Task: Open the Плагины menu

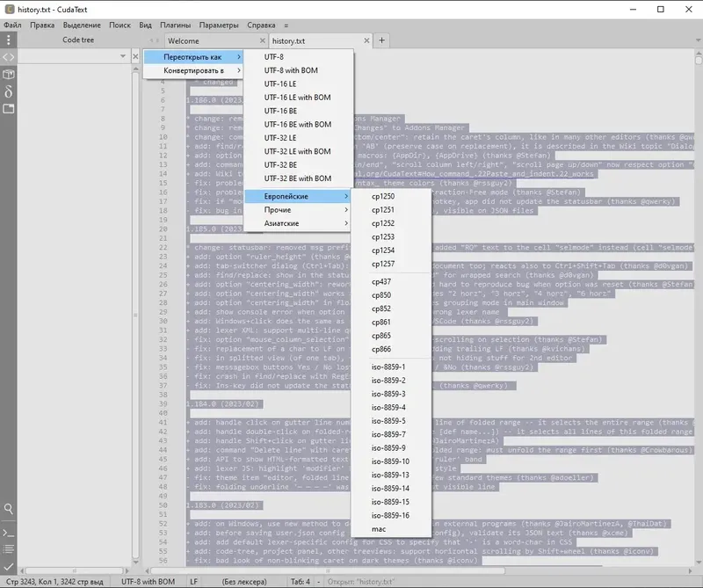Action: 175,25
